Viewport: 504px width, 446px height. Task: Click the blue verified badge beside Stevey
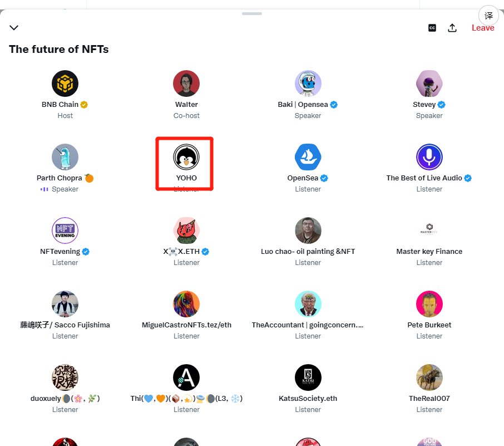tap(441, 105)
